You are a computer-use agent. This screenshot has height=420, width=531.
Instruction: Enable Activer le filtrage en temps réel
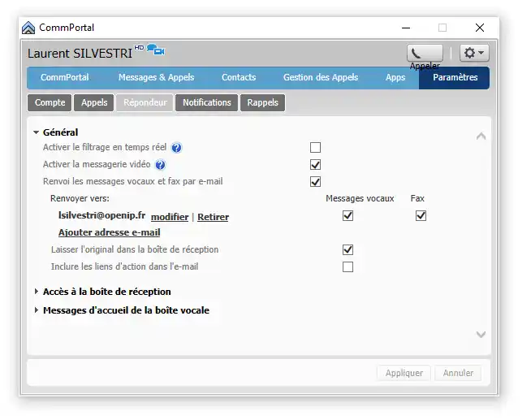[315, 148]
